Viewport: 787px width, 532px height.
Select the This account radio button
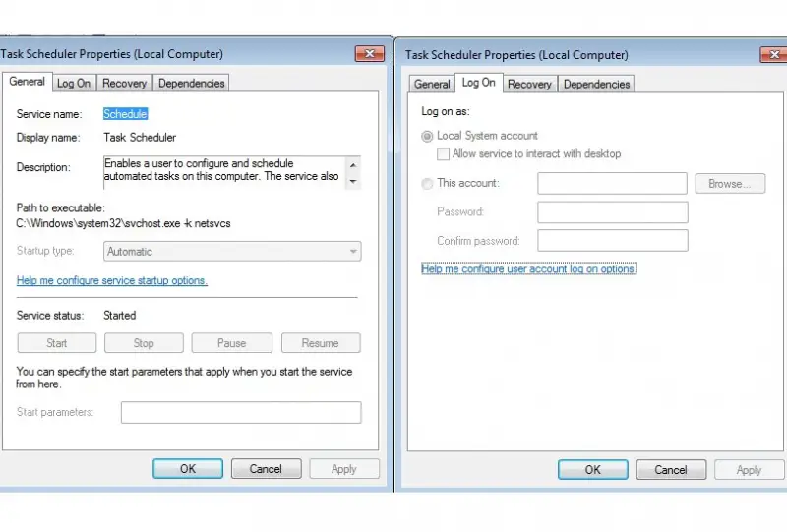pyautogui.click(x=427, y=184)
